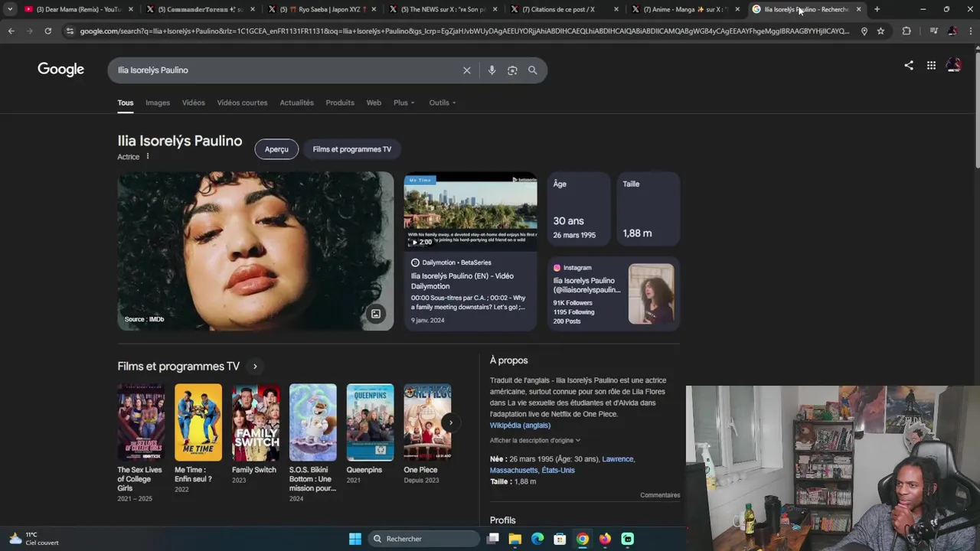
Task: Click the image gallery icon on the portrait
Action: pyautogui.click(x=376, y=314)
